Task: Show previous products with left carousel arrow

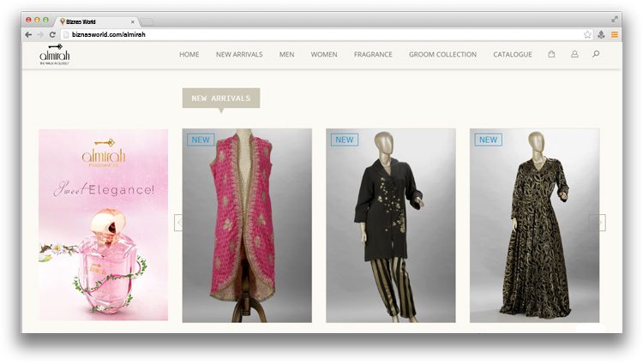Action: 178,223
